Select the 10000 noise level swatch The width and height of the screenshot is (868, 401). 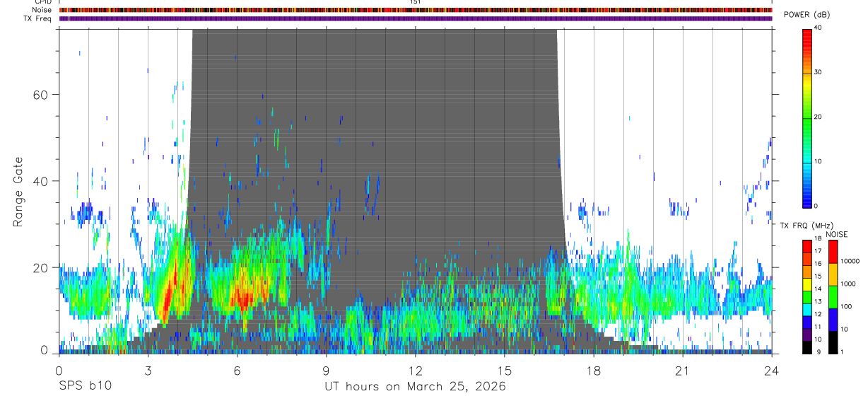(x=833, y=251)
